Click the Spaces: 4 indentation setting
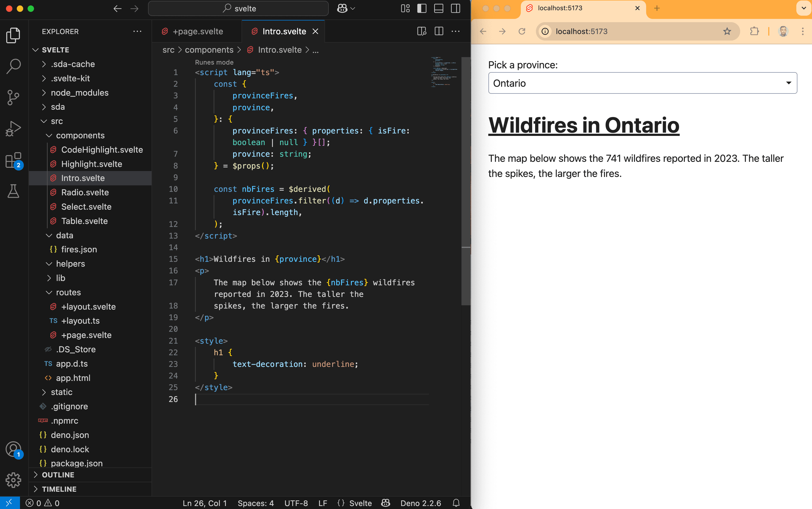Screen dimensions: 812x509 [256, 503]
